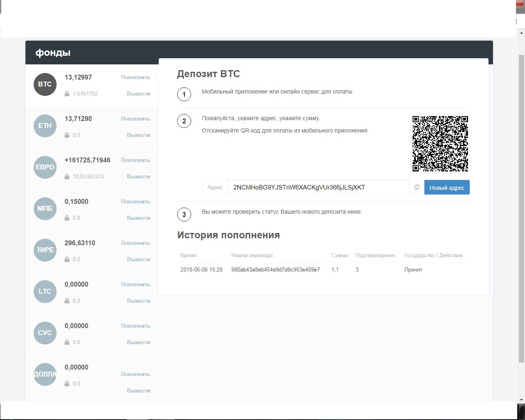The image size is (525, 420).
Task: Select the ДОЛЛАР currency circle icon
Action: [45, 374]
